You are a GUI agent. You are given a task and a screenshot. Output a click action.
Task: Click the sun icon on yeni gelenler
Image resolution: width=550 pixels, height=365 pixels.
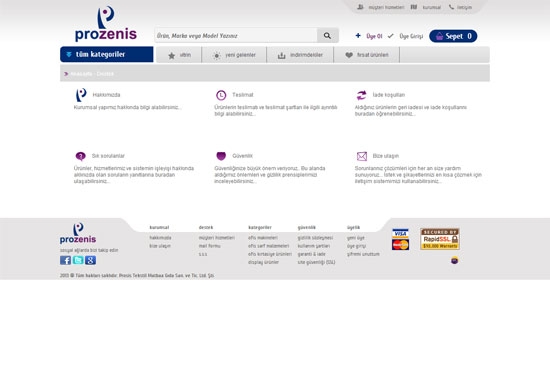[x=217, y=55]
